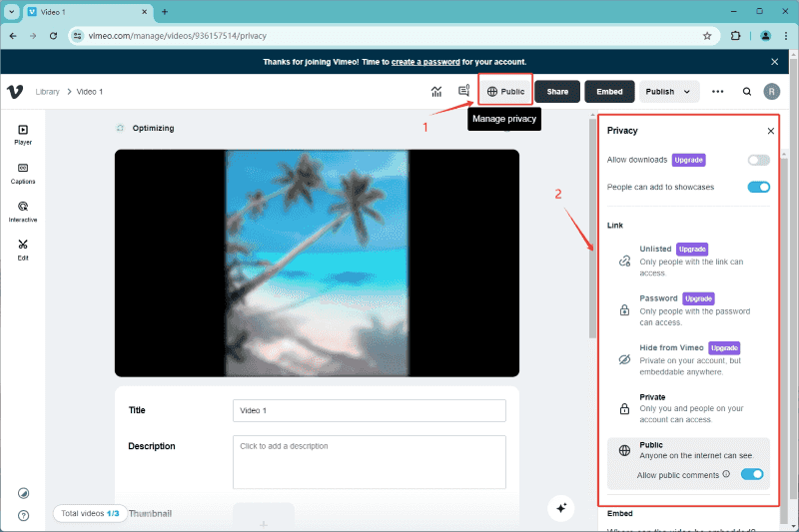Viewport: 799px width, 532px height.
Task: Turn off Allow public comments
Action: point(752,474)
